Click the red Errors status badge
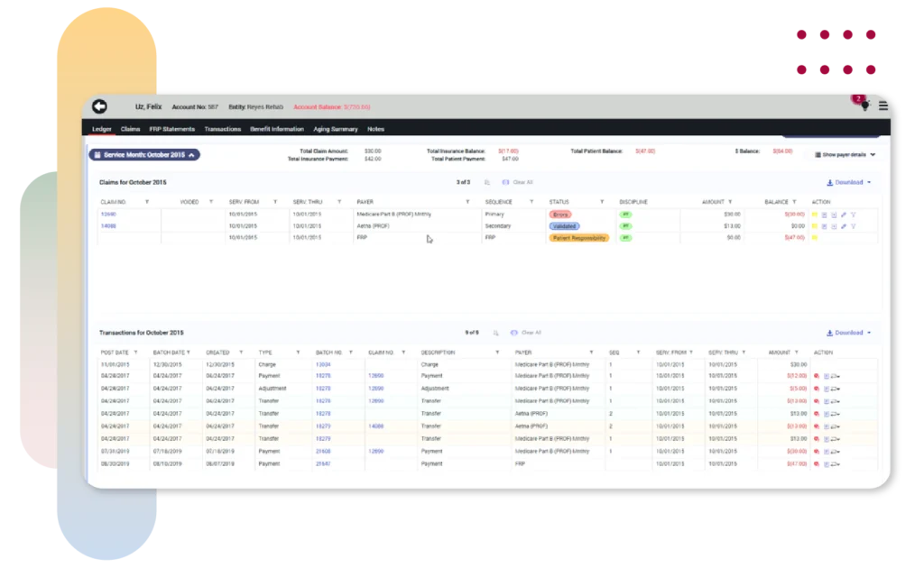 pos(560,215)
